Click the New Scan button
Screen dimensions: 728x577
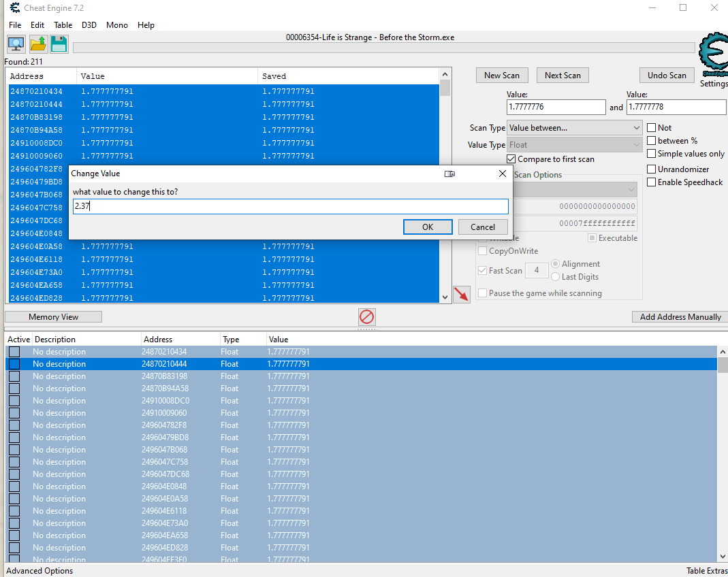(x=502, y=75)
